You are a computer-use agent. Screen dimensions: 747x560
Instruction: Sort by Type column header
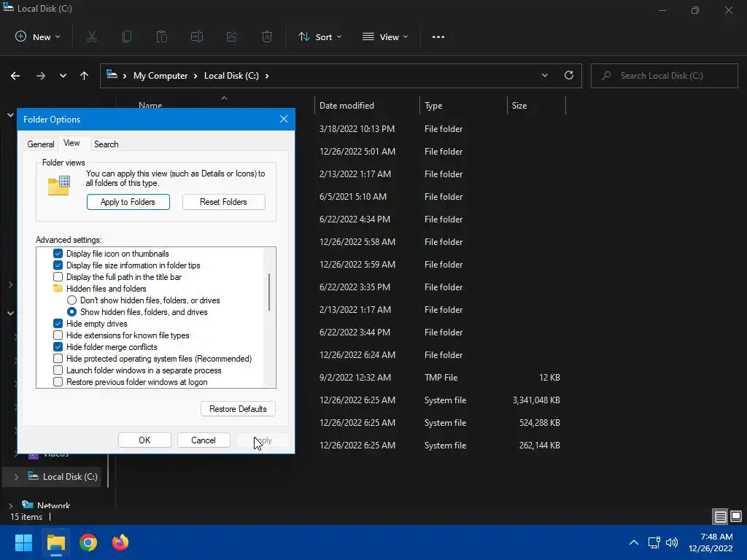(x=433, y=106)
